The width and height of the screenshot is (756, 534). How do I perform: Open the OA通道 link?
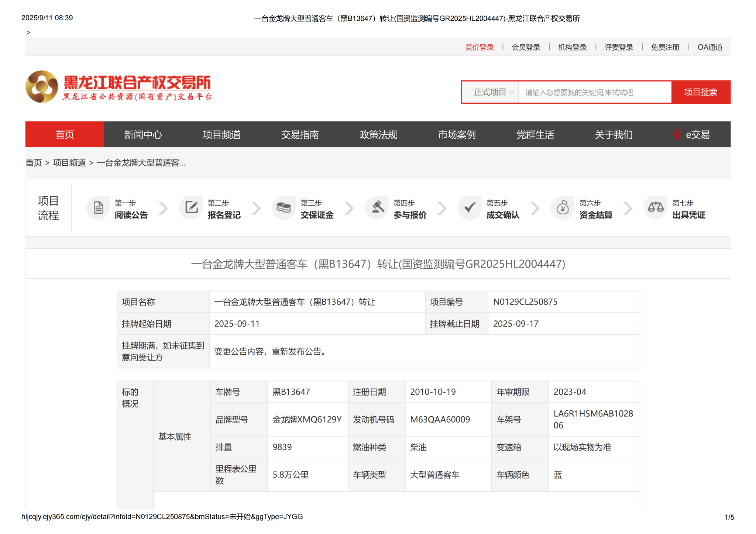pyautogui.click(x=709, y=47)
